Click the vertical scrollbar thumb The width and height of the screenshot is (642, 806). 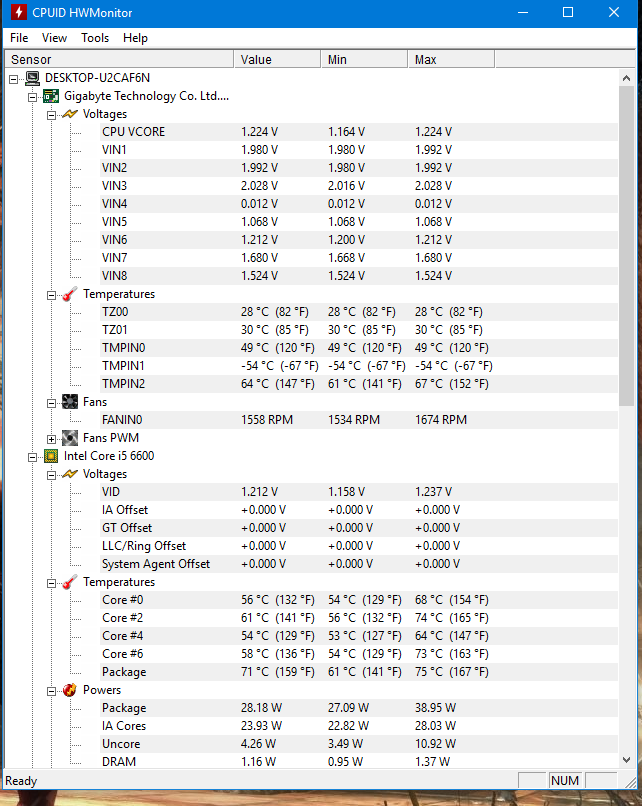(626, 246)
